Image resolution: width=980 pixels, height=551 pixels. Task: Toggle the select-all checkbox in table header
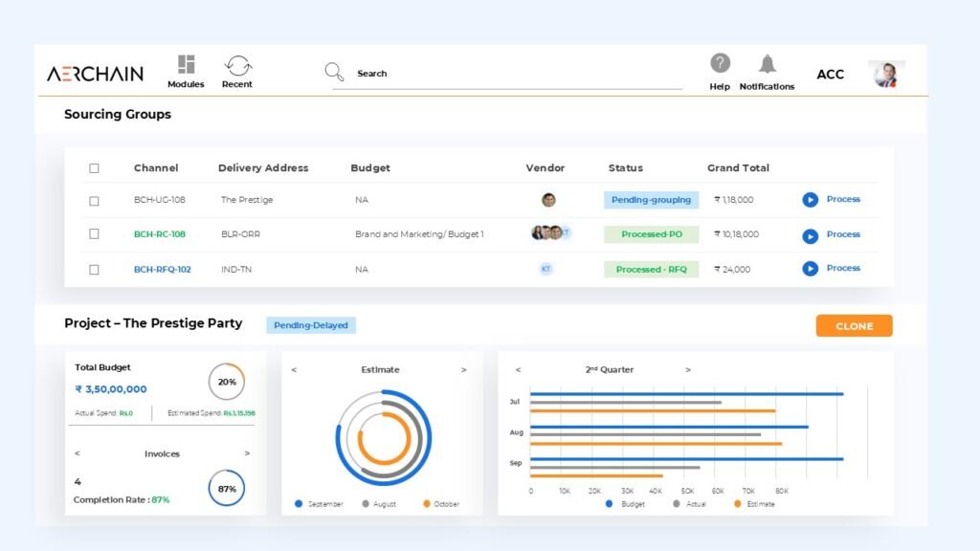click(x=94, y=168)
